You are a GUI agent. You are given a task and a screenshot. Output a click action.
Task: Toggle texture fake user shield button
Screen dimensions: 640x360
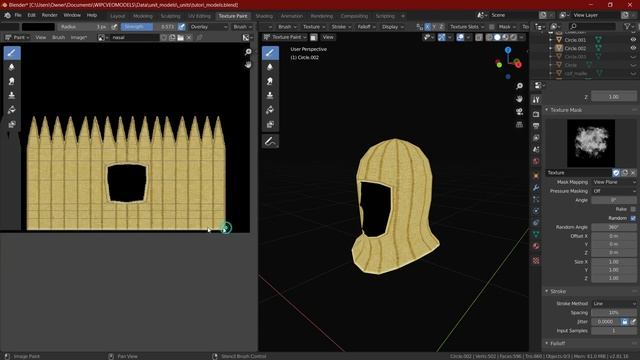(x=616, y=173)
